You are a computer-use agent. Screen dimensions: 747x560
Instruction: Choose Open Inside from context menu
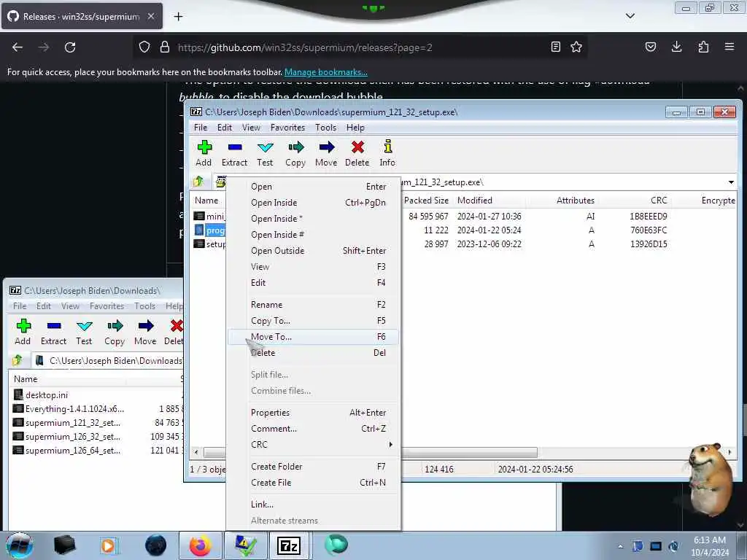(314, 203)
